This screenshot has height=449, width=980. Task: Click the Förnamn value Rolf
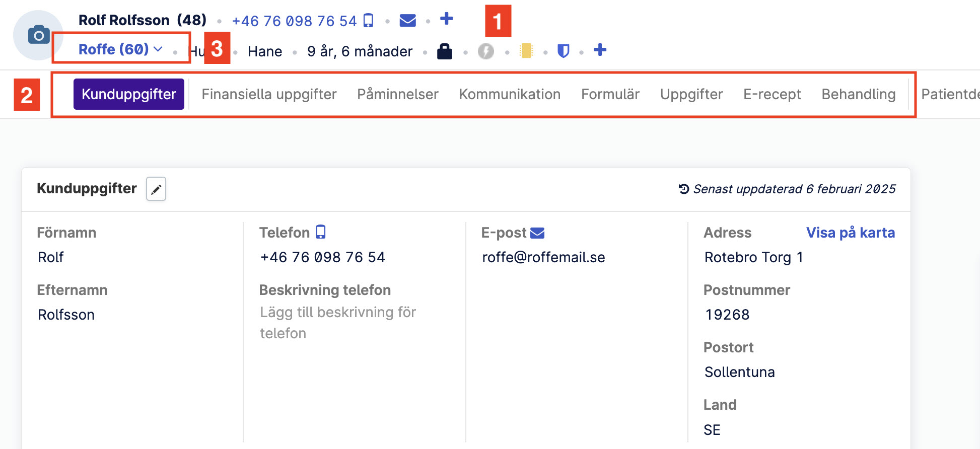click(51, 257)
